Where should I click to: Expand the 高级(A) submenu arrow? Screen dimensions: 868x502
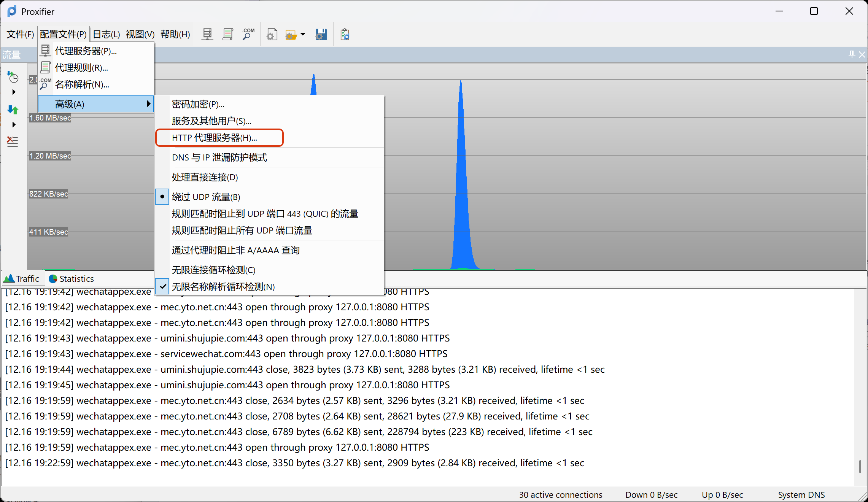pos(148,104)
